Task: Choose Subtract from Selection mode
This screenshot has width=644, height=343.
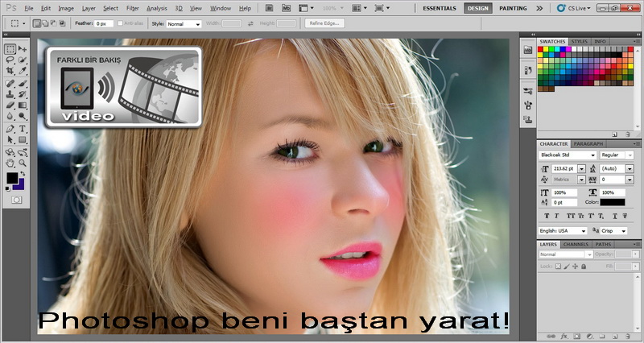Action: (53, 23)
